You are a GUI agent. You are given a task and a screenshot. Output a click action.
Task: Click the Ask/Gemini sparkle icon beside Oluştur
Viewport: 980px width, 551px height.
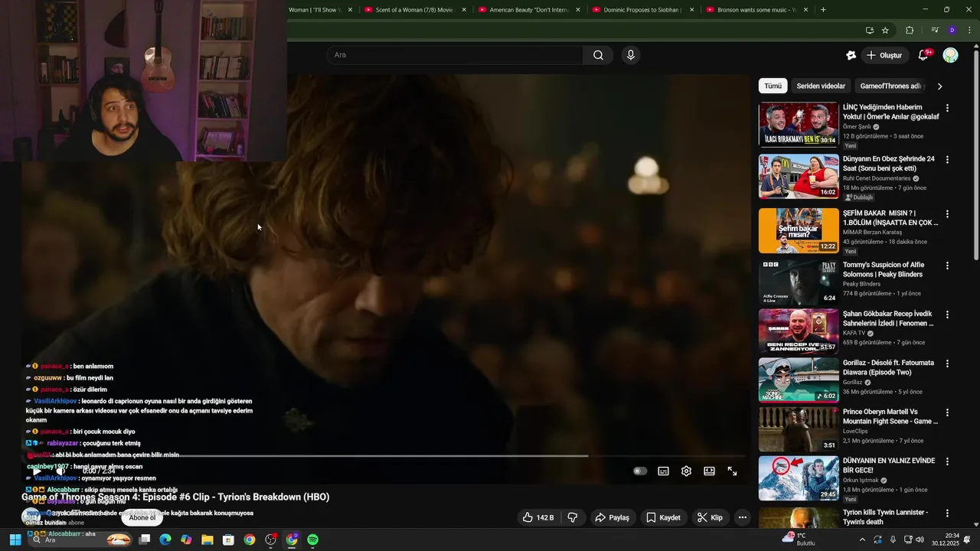[851, 55]
